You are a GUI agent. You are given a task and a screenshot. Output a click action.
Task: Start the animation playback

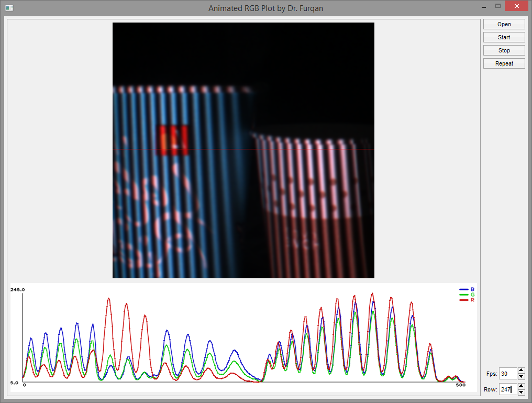point(504,37)
